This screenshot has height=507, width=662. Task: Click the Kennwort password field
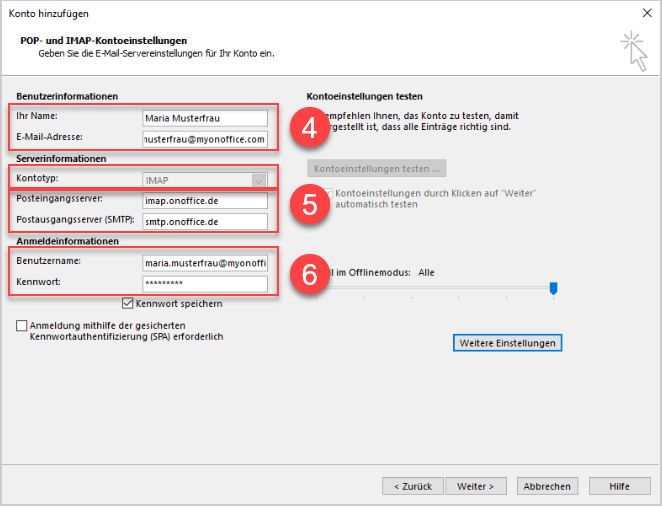[204, 284]
